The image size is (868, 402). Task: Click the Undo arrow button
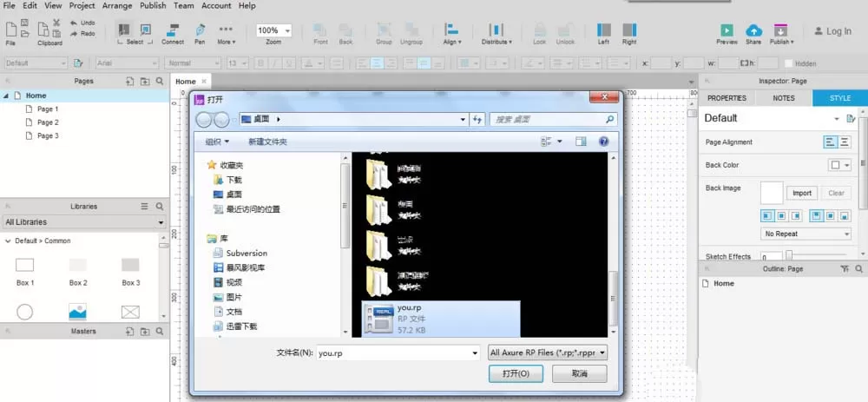82,23
